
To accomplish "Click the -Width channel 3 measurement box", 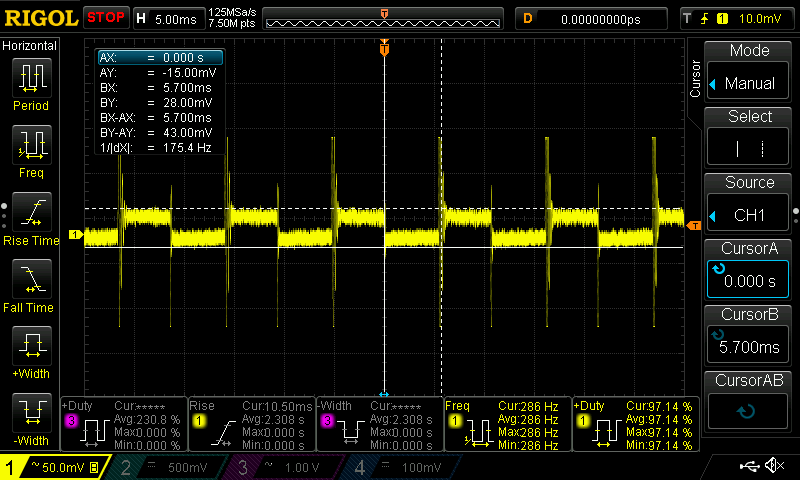I will point(380,424).
